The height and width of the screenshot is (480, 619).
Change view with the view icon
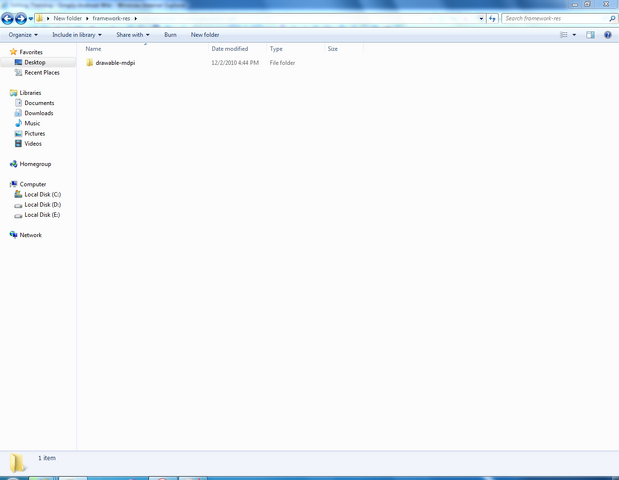[563, 35]
